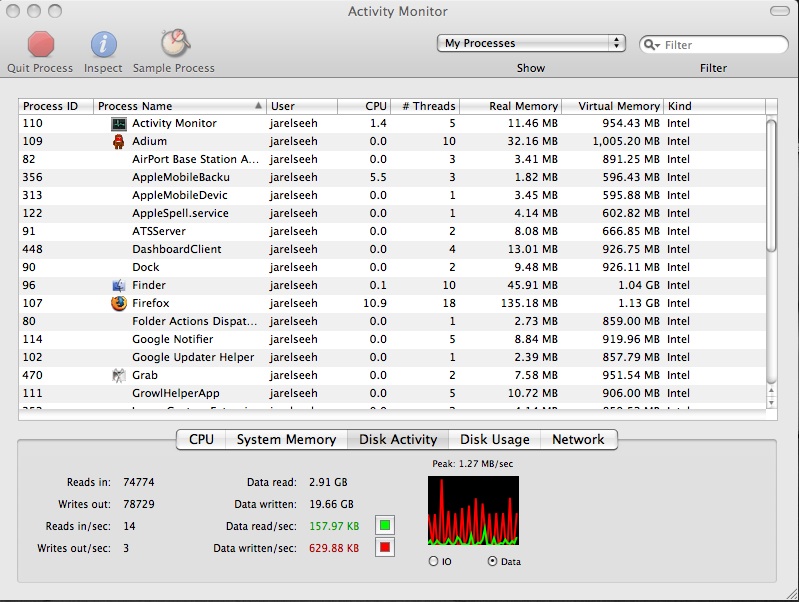Image resolution: width=799 pixels, height=602 pixels.
Task: Select the ATSServer process
Action: pyautogui.click(x=392, y=231)
